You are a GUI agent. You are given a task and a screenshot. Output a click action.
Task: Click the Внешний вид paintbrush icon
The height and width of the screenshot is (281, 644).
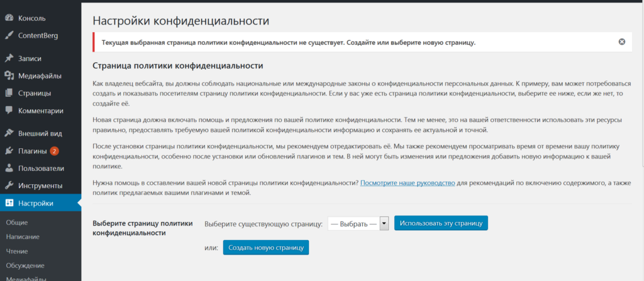[9, 133]
